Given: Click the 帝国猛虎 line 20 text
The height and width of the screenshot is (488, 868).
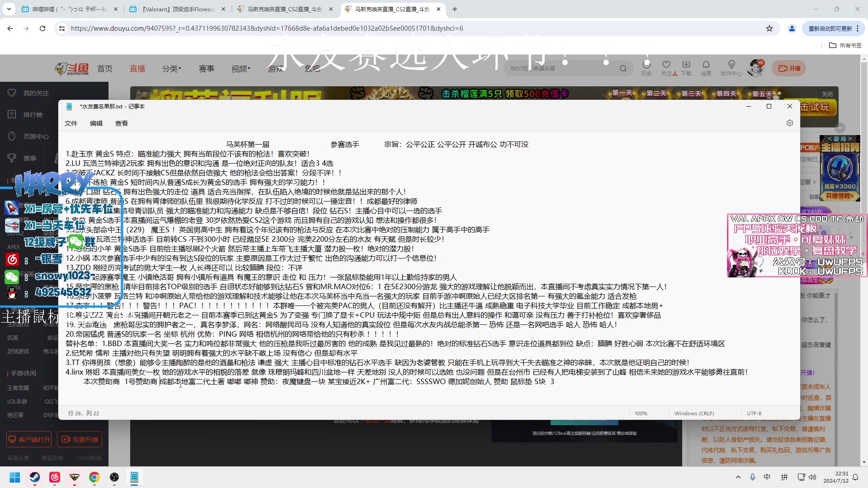Looking at the screenshot, I should tap(232, 334).
